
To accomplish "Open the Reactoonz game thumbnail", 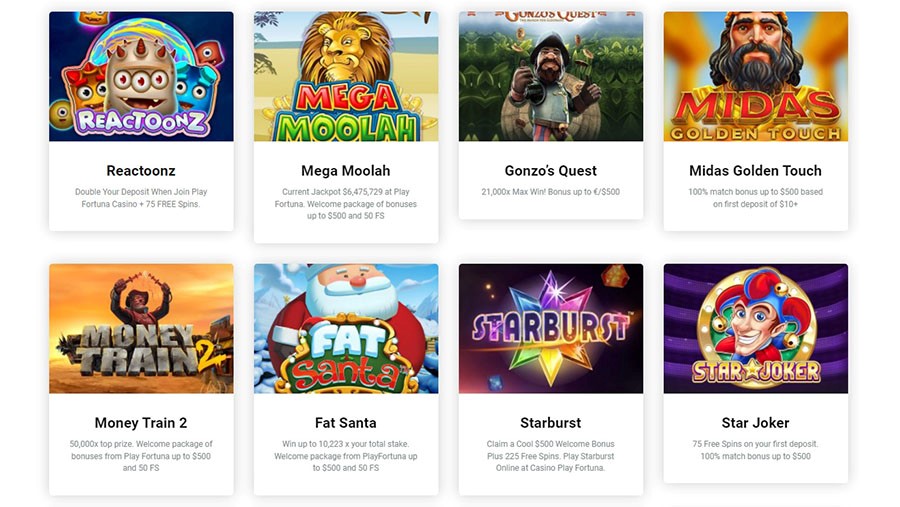I will point(141,76).
